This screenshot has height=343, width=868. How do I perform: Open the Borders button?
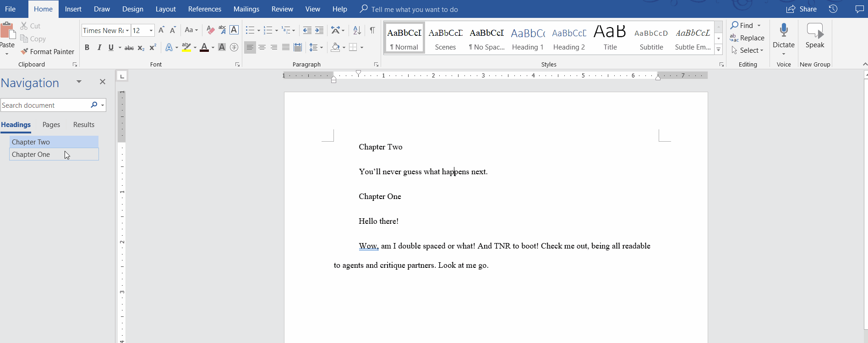353,47
